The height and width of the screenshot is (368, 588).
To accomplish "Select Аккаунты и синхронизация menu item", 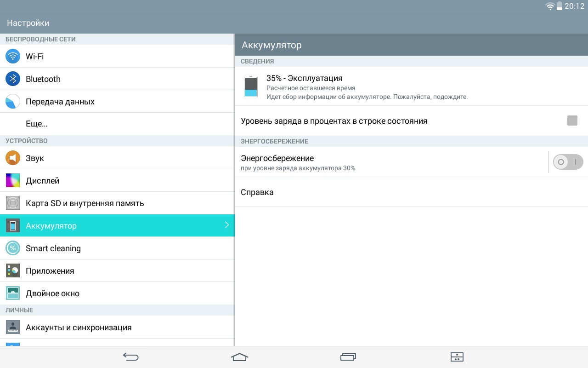I will click(x=79, y=328).
